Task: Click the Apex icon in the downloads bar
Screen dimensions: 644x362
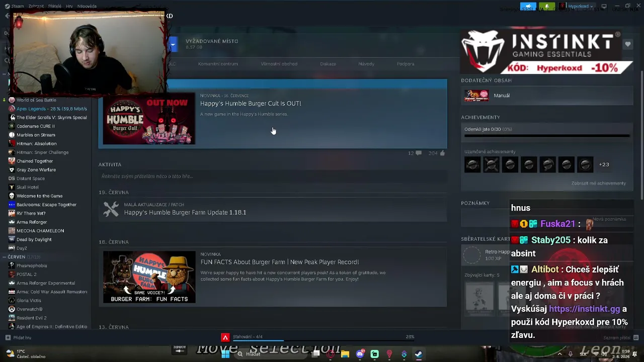Action: pyautogui.click(x=225, y=337)
